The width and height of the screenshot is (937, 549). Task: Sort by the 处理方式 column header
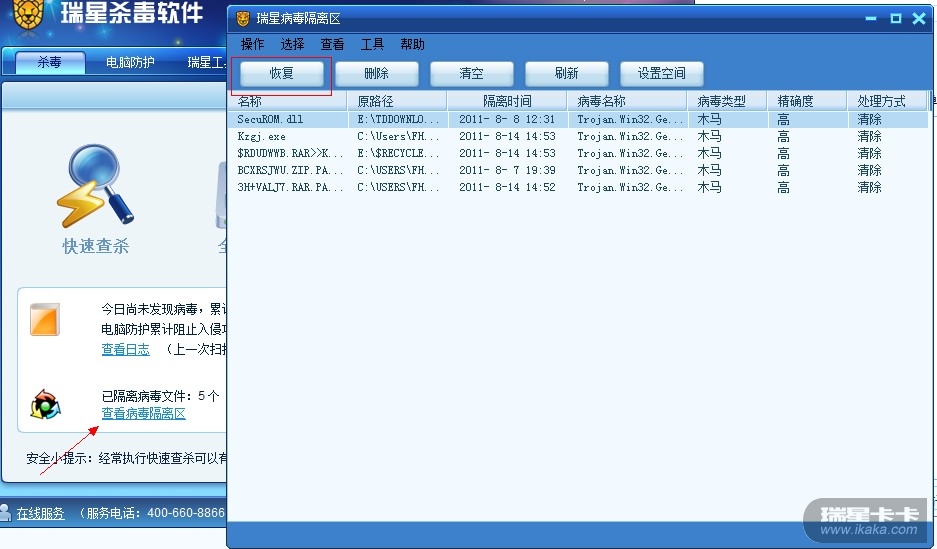point(887,101)
